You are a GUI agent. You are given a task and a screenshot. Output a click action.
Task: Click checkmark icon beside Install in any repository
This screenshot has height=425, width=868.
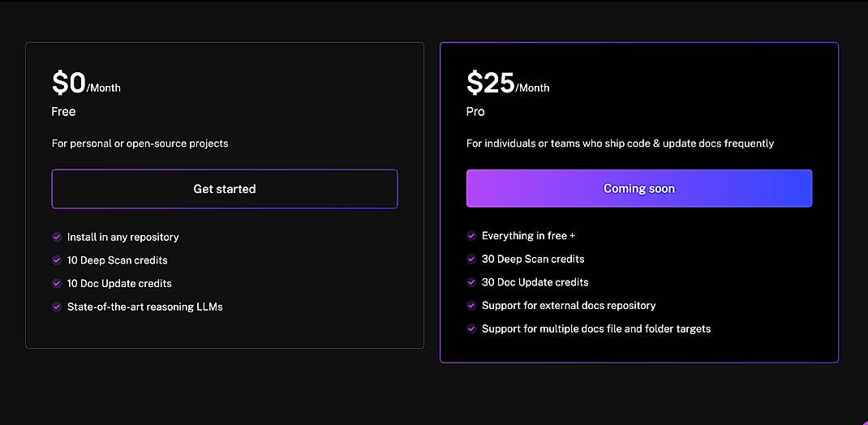point(57,237)
